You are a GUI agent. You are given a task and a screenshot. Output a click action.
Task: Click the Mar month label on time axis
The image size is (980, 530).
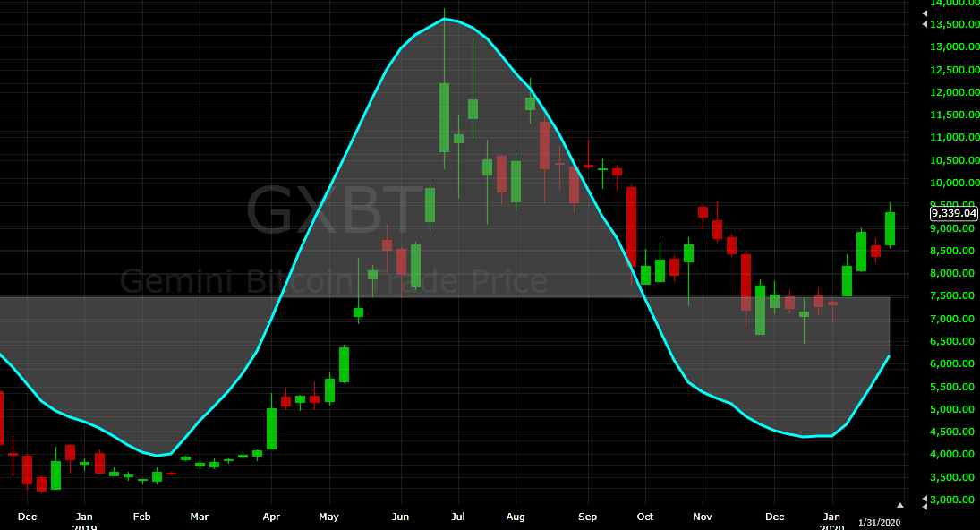200,517
